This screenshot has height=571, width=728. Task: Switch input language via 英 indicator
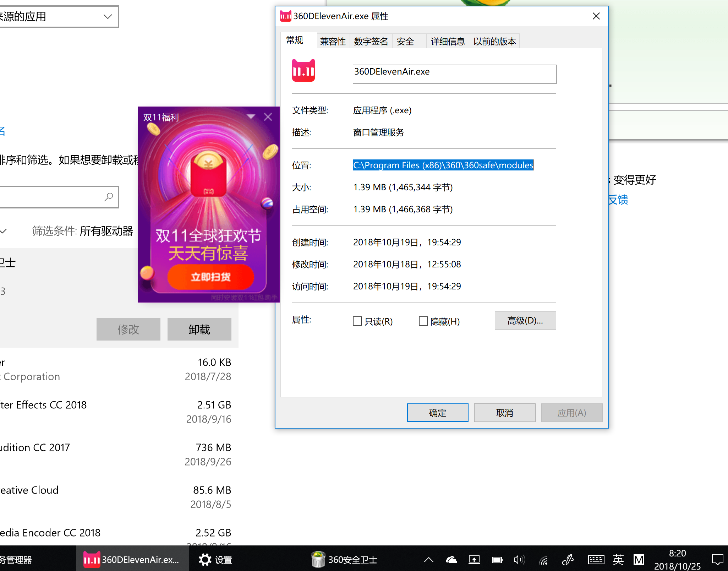(618, 560)
